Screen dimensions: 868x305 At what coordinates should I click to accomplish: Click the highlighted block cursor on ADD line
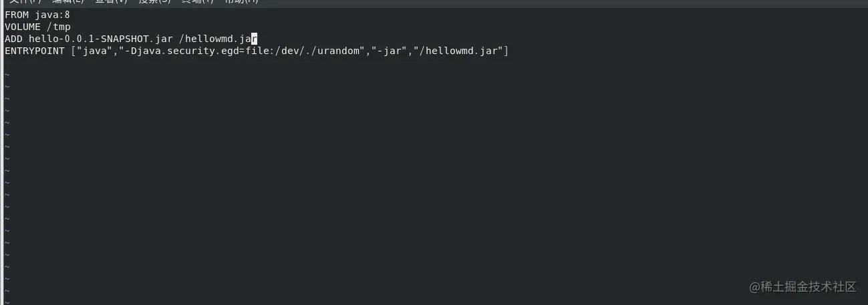pyautogui.click(x=254, y=39)
